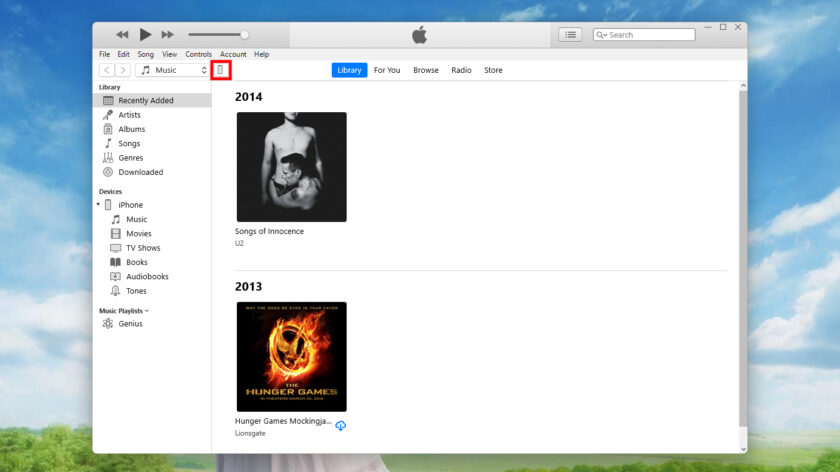Collapse the iPhone device tree
The image size is (840, 472).
click(99, 205)
